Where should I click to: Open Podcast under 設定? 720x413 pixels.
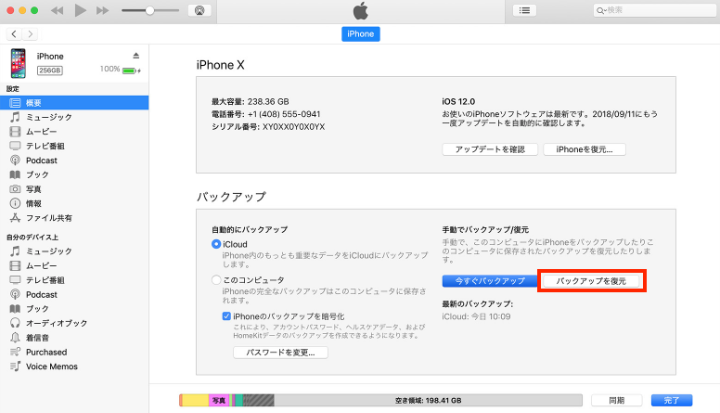tap(74, 160)
